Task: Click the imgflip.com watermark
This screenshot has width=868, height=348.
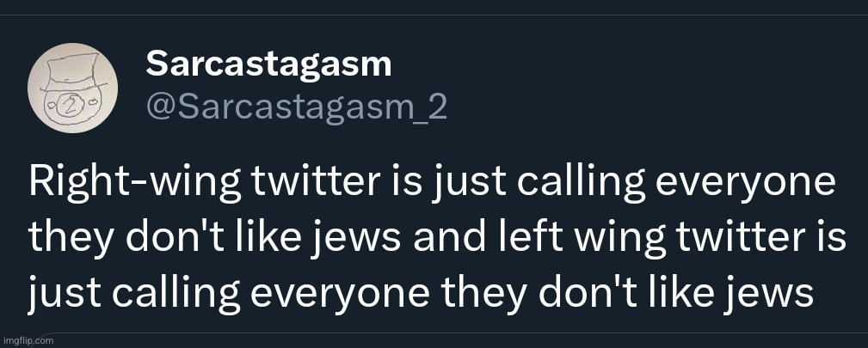Action: click(x=28, y=340)
